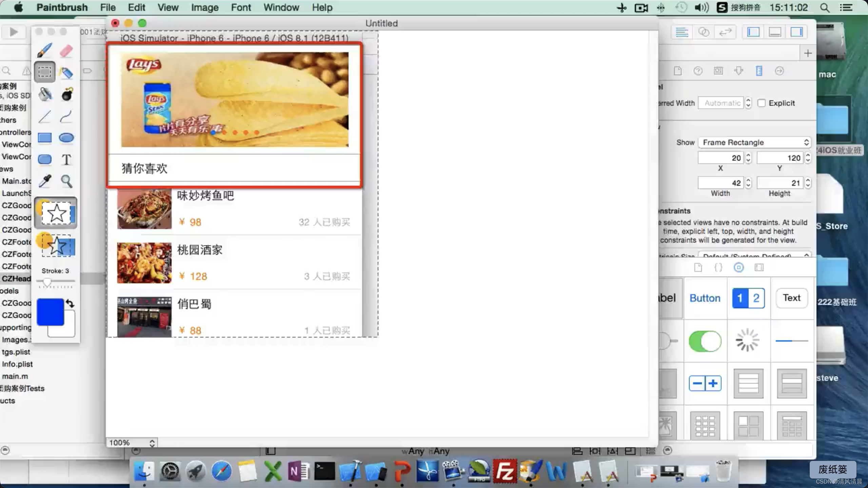Click the Y field showing 120

780,158
